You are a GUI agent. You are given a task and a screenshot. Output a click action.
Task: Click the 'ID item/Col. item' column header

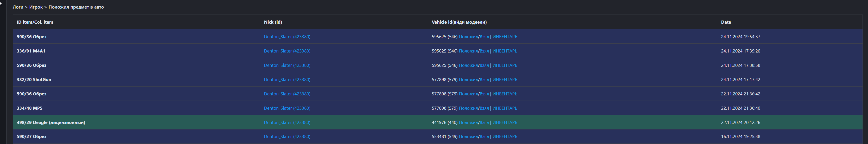[x=35, y=22]
